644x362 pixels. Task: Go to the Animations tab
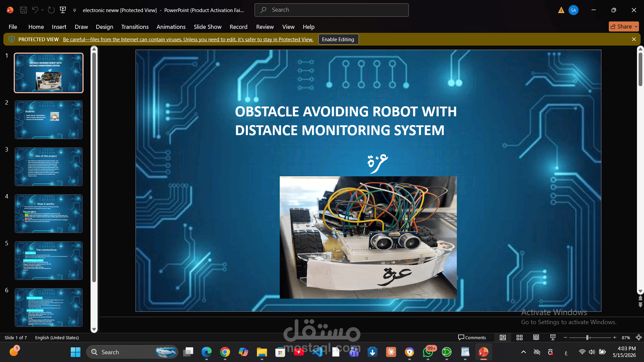click(x=171, y=27)
